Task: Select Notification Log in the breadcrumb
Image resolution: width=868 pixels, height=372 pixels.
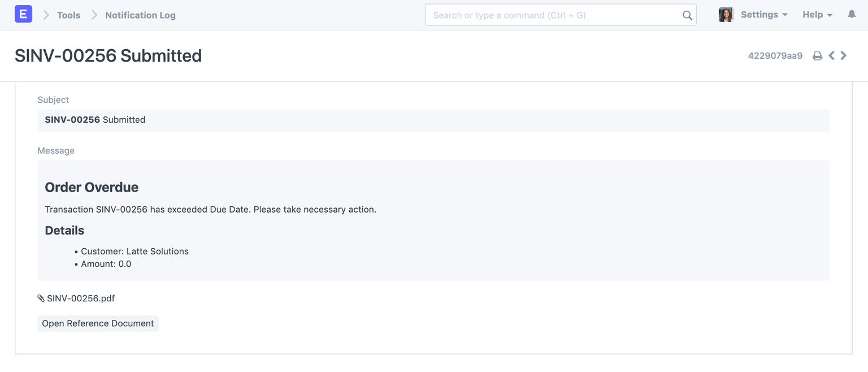Action: pyautogui.click(x=140, y=15)
